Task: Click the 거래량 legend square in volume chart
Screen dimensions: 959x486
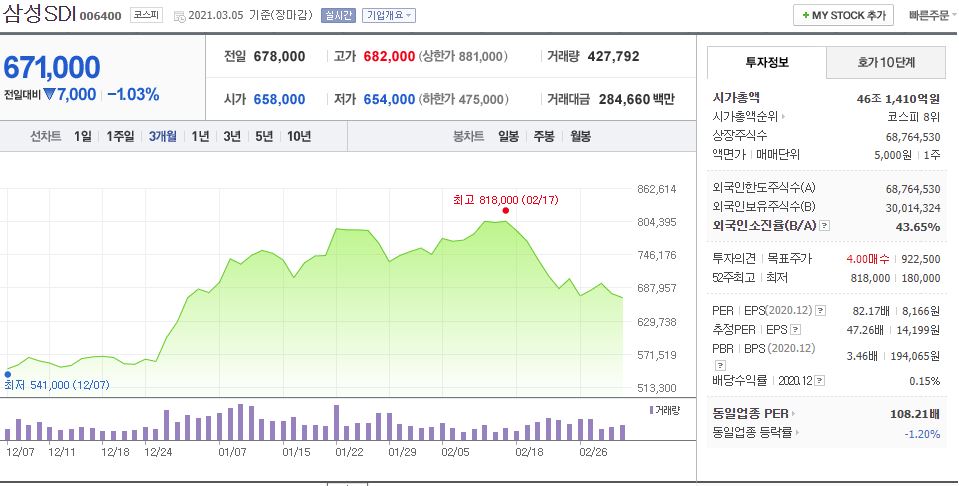Action: pyautogui.click(x=651, y=410)
